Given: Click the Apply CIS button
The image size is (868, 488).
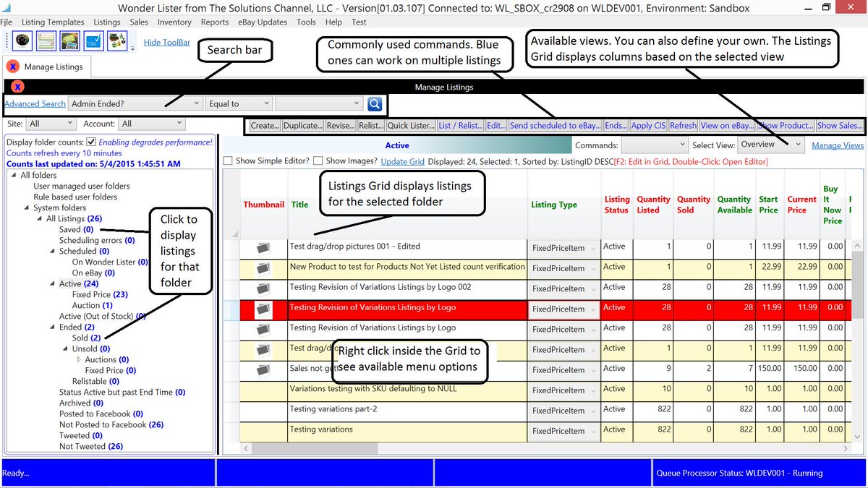Looking at the screenshot, I should click(648, 126).
